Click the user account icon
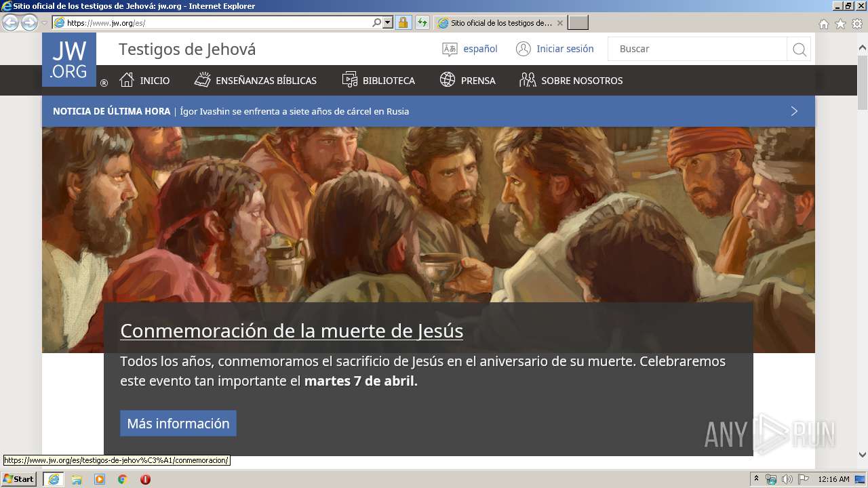The width and height of the screenshot is (868, 488). coord(523,49)
